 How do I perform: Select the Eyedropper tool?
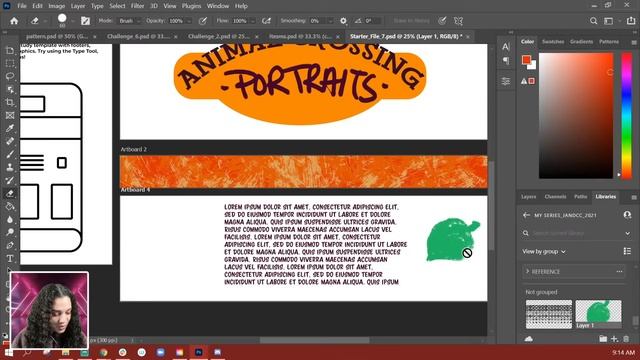point(10,128)
